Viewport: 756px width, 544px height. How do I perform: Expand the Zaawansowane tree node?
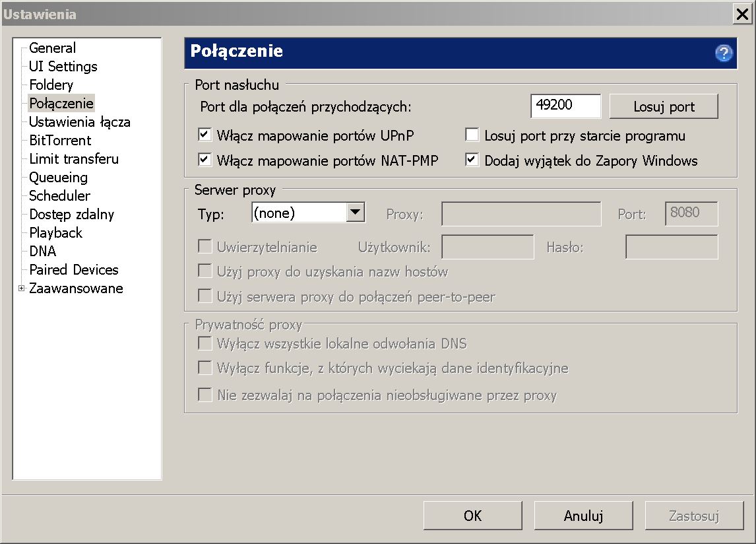coord(21,288)
